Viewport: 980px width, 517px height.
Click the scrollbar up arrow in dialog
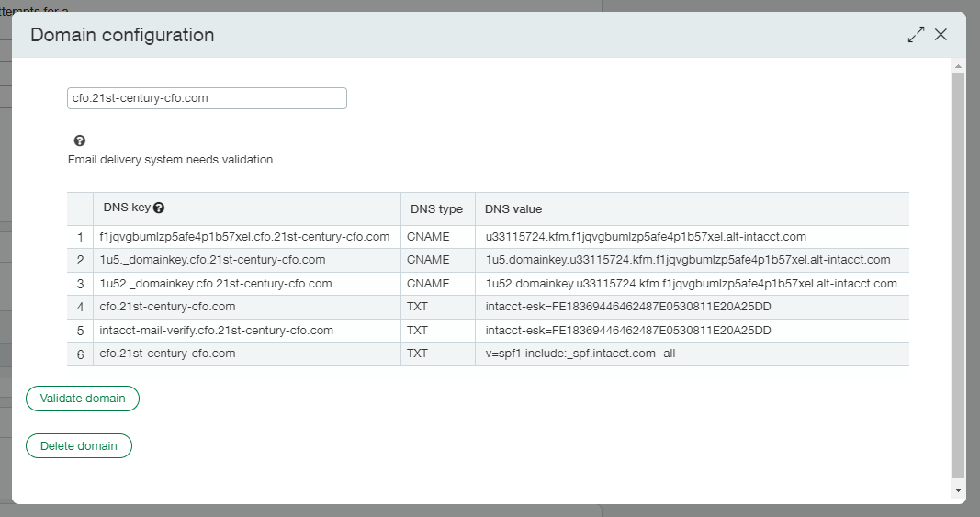958,67
